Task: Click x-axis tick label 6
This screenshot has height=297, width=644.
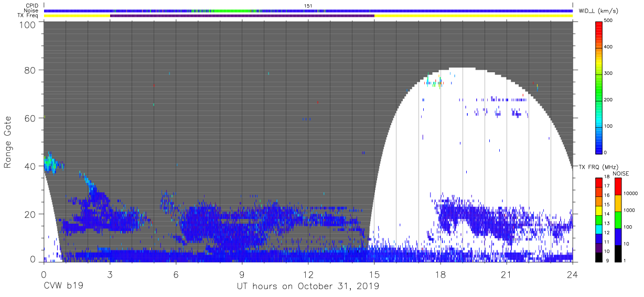Action: [x=176, y=274]
